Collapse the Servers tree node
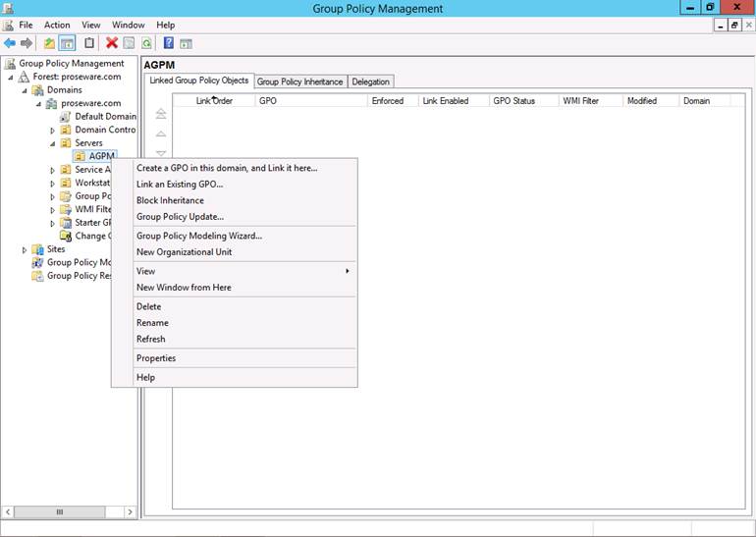This screenshot has width=756, height=537. [53, 143]
